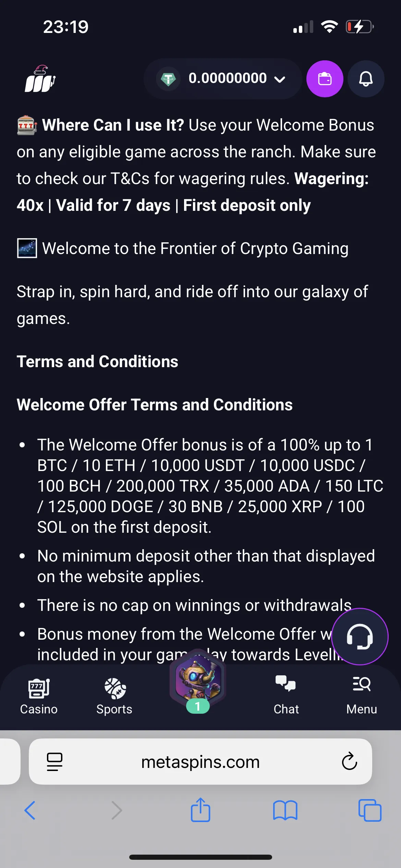The width and height of the screenshot is (401, 868).
Task: Tap the Tether coin icon
Action: pyautogui.click(x=168, y=79)
